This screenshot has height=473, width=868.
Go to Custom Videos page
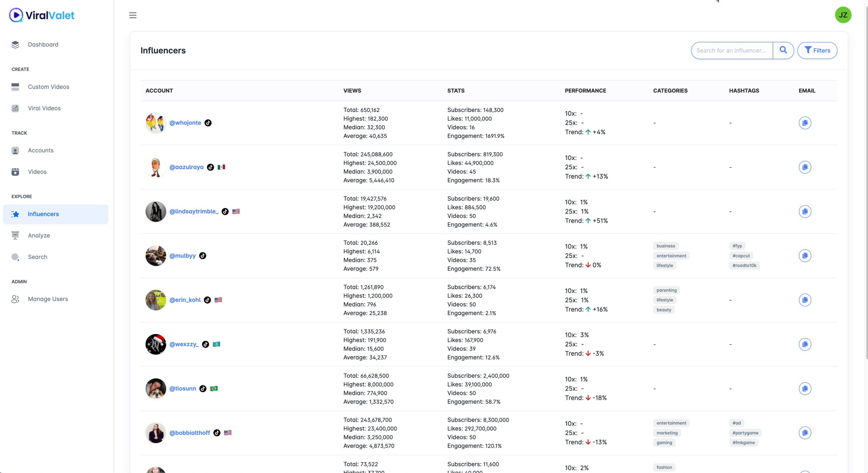pyautogui.click(x=48, y=87)
